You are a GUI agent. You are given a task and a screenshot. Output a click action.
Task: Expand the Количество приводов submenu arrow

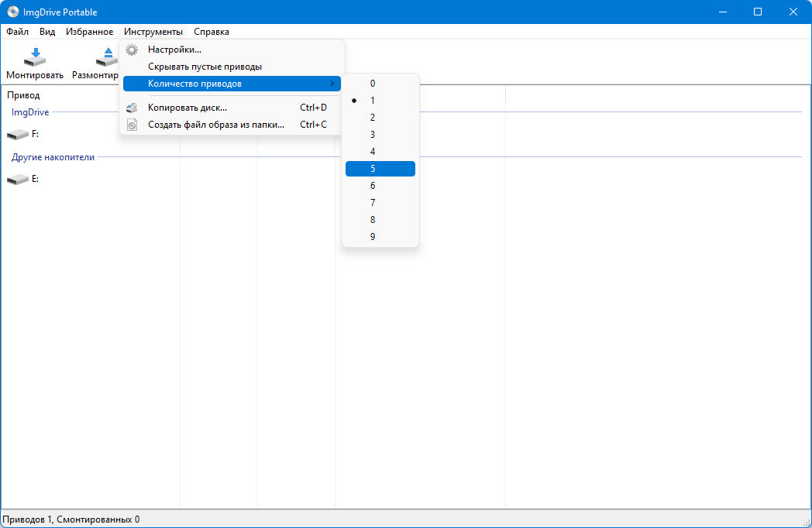pos(332,84)
